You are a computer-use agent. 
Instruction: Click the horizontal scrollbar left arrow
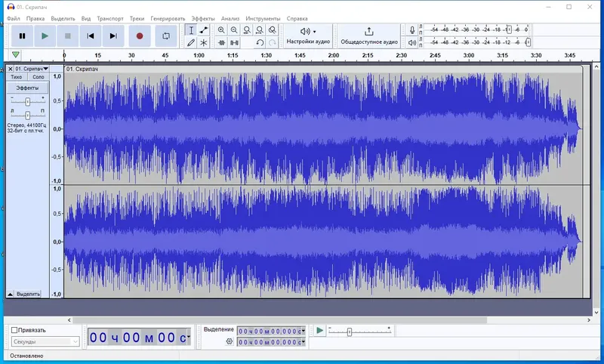(x=69, y=320)
